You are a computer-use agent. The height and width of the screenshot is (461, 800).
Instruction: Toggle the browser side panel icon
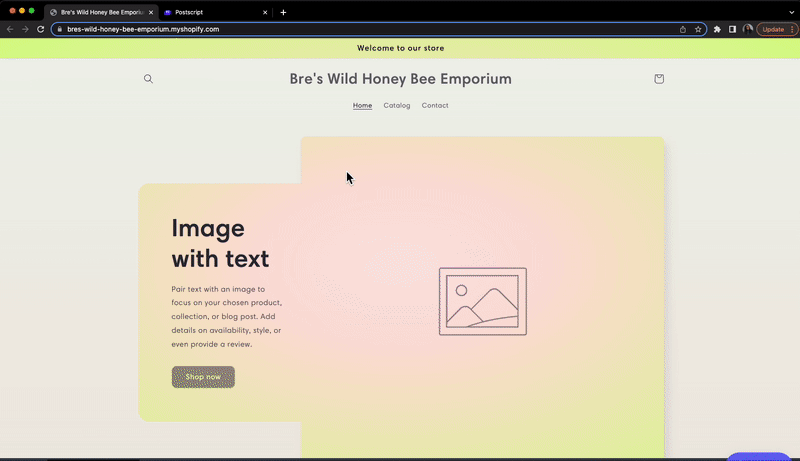click(x=732, y=29)
